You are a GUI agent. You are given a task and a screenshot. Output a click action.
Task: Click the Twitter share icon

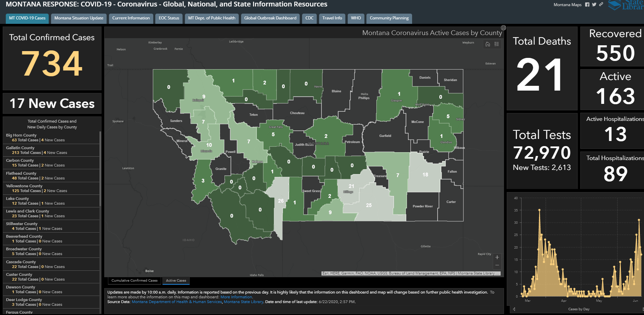[x=594, y=4]
